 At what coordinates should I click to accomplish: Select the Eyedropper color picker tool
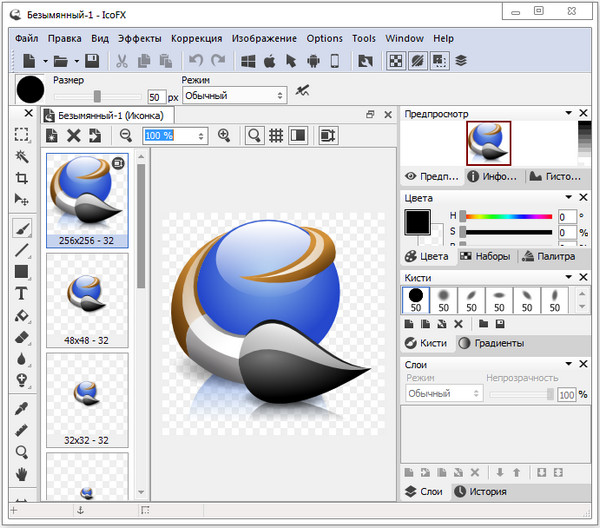pyautogui.click(x=21, y=408)
